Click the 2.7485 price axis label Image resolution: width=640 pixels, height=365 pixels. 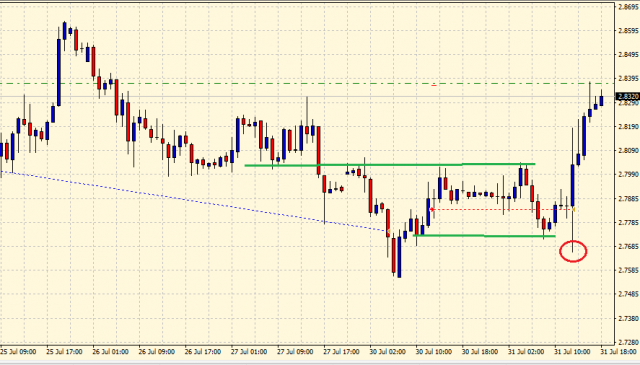click(x=629, y=294)
